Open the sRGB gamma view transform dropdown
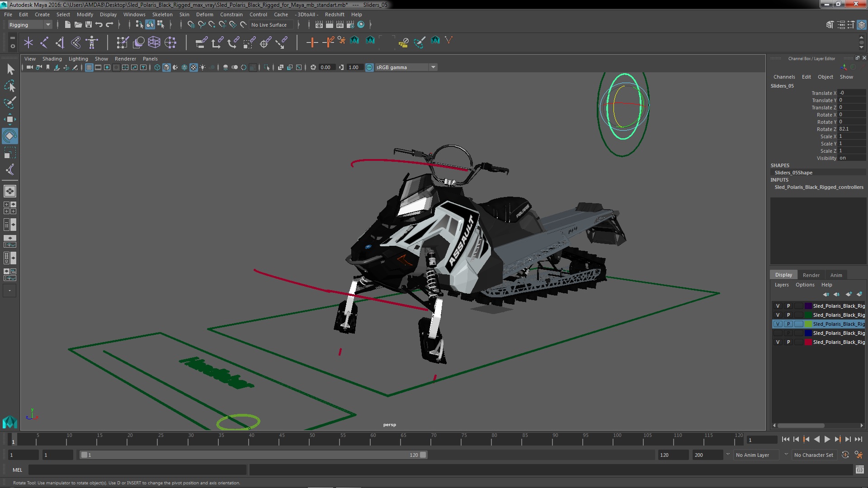The height and width of the screenshot is (488, 868). pos(406,67)
